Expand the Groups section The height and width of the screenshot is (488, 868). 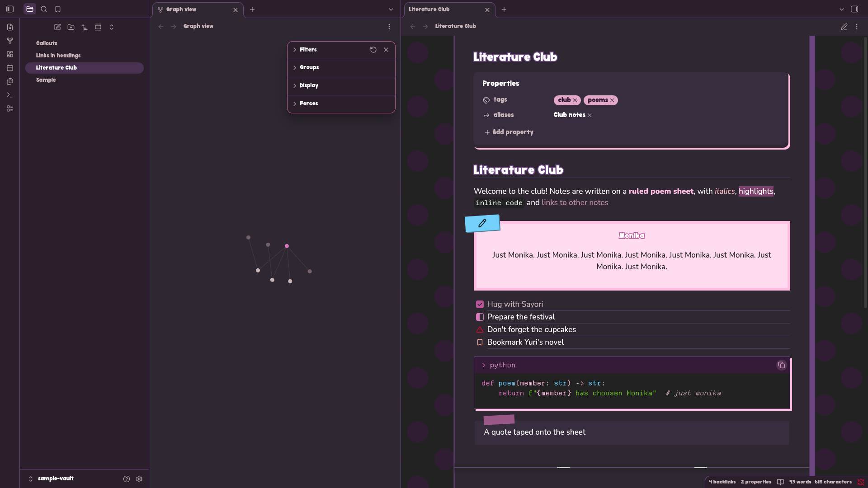[341, 67]
